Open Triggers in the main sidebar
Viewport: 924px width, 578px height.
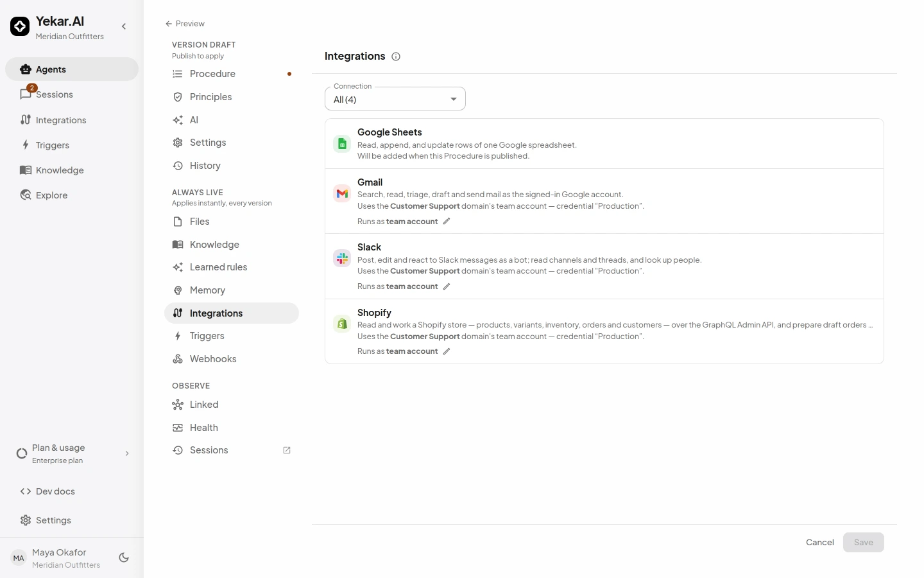coord(72,145)
